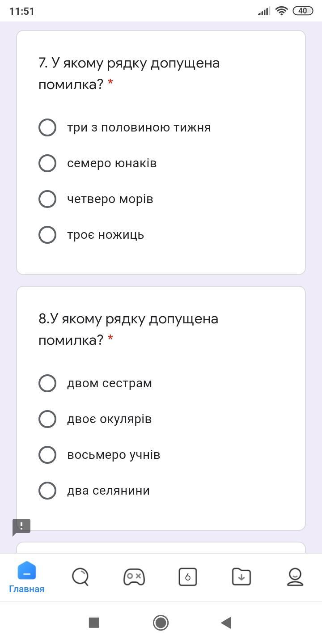Open the tabs counter showing 6
The height and width of the screenshot is (644, 322).
[x=188, y=577]
